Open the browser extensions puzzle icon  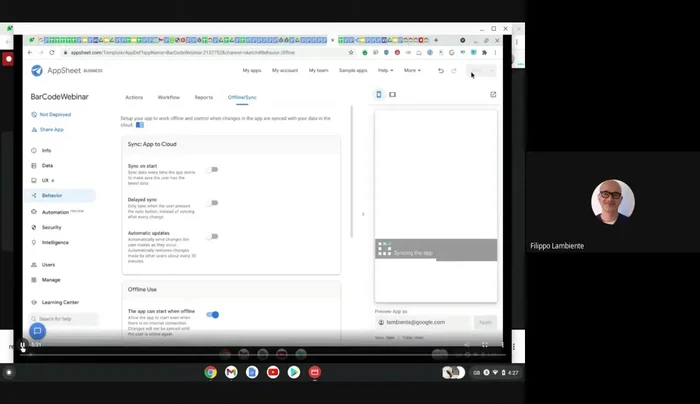(x=484, y=53)
